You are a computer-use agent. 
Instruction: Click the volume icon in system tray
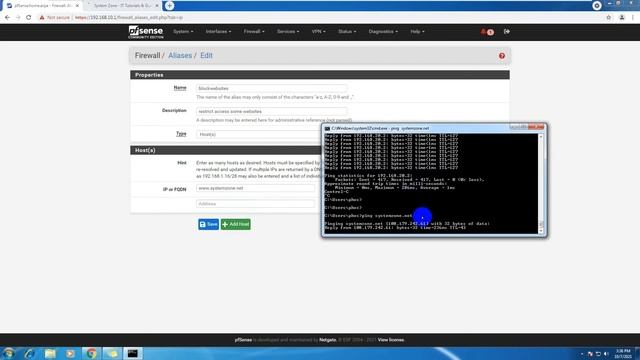(607, 354)
